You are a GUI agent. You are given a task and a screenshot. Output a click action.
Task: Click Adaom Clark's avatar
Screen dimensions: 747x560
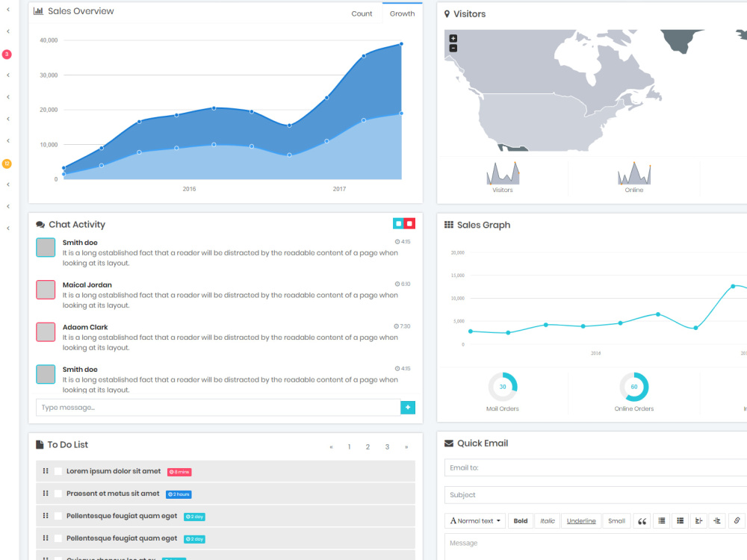click(46, 332)
